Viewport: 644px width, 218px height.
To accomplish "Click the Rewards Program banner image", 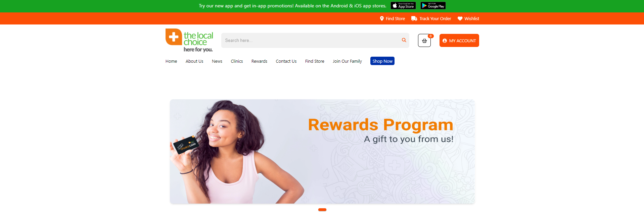I will (322, 151).
